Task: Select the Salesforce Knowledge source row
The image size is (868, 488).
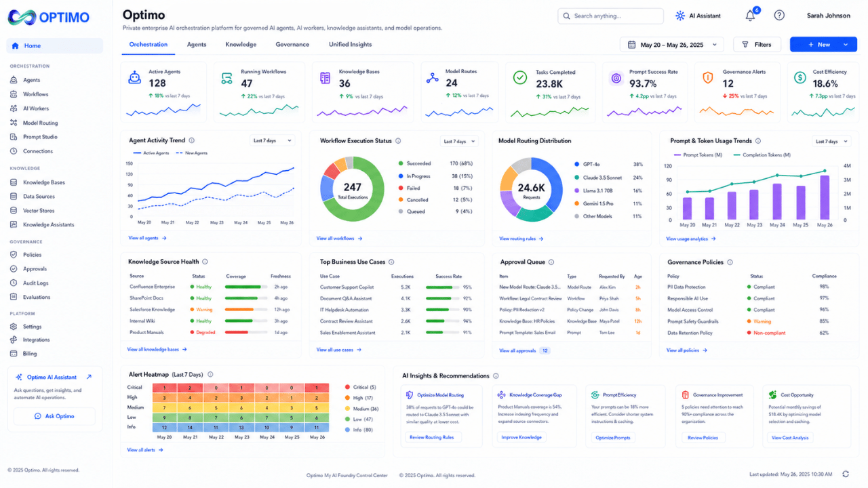Action: tap(211, 309)
